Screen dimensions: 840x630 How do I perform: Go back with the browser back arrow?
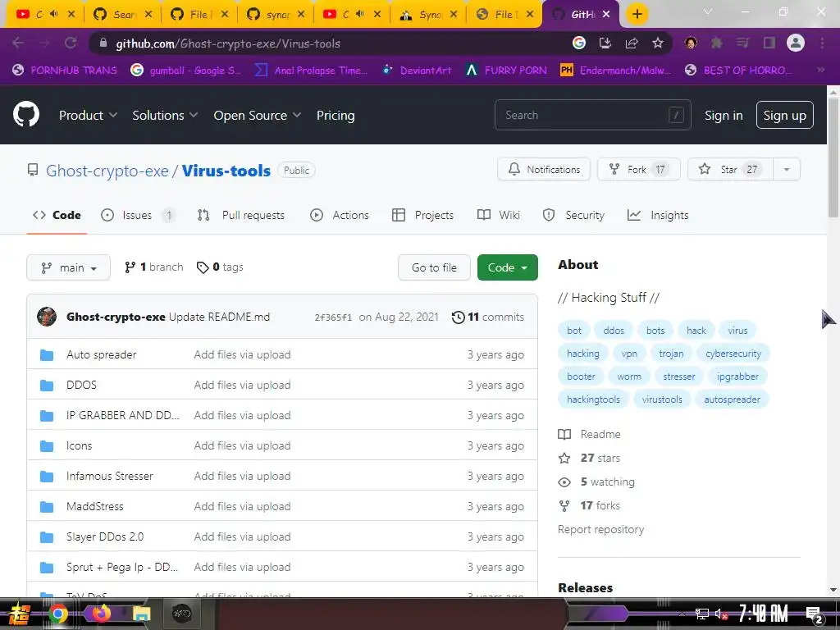[18, 43]
